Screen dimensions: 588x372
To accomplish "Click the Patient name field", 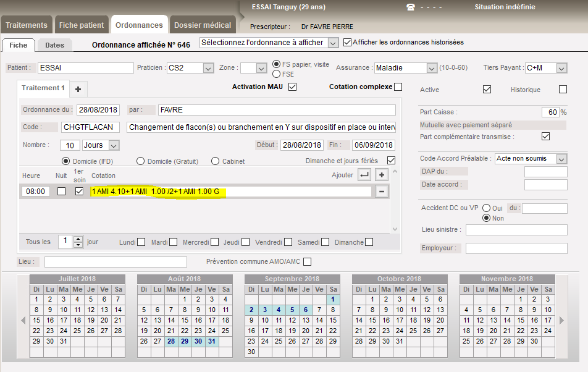I will pyautogui.click(x=86, y=68).
